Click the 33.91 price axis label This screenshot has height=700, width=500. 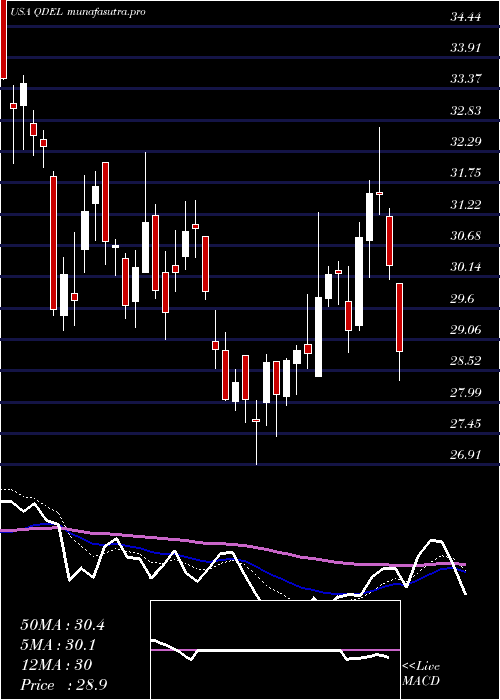pos(466,48)
